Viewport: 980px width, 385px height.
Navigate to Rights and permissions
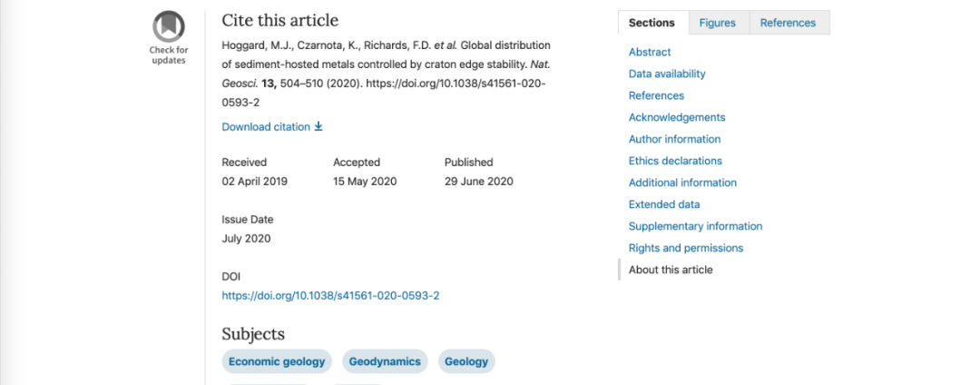click(686, 248)
